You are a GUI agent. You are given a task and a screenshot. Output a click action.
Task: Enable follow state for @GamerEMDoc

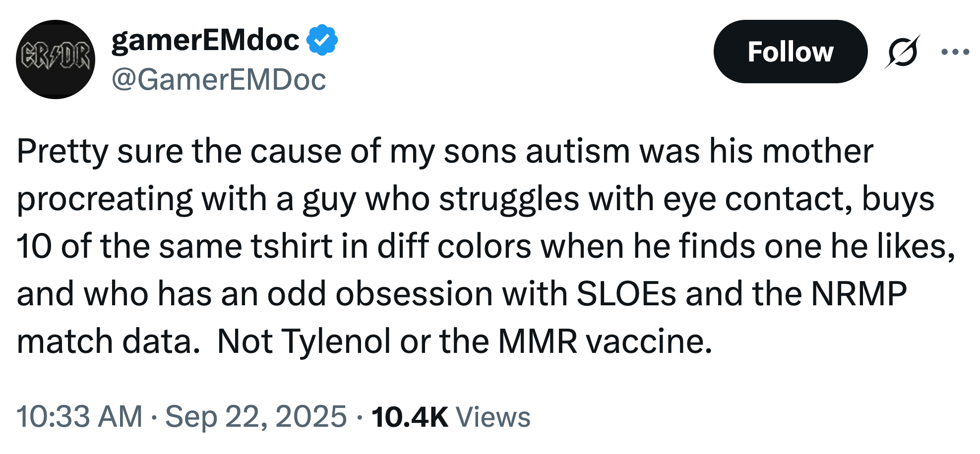[x=791, y=52]
